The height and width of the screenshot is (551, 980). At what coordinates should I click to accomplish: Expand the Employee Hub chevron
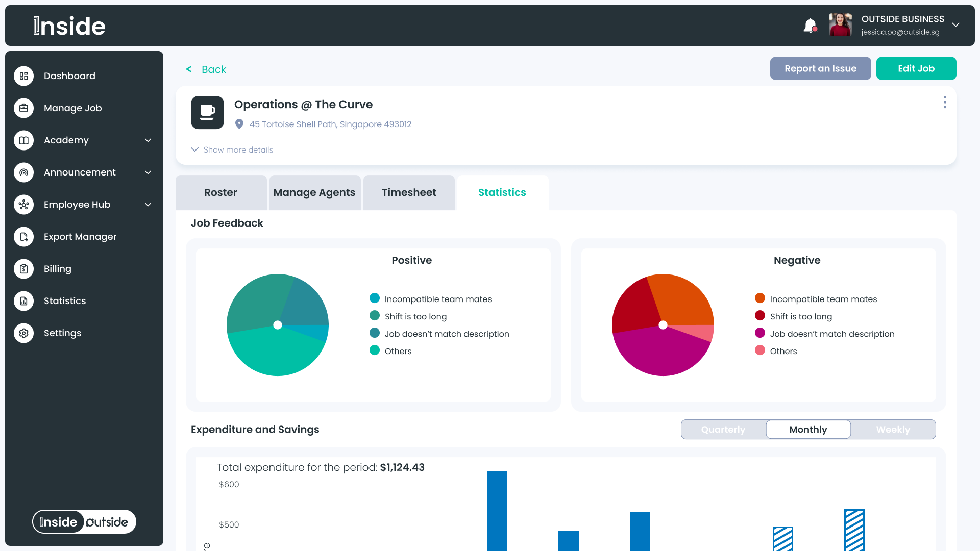tap(148, 205)
